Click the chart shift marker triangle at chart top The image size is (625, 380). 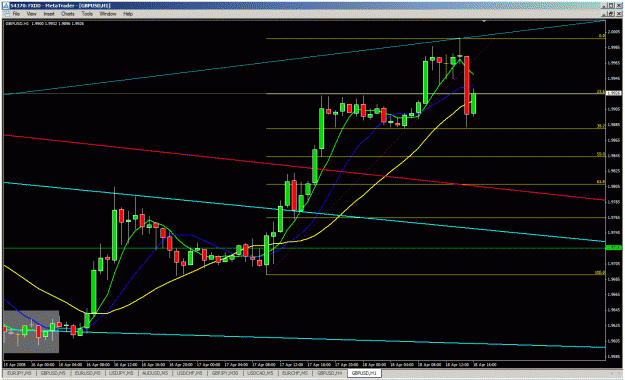coord(484,21)
